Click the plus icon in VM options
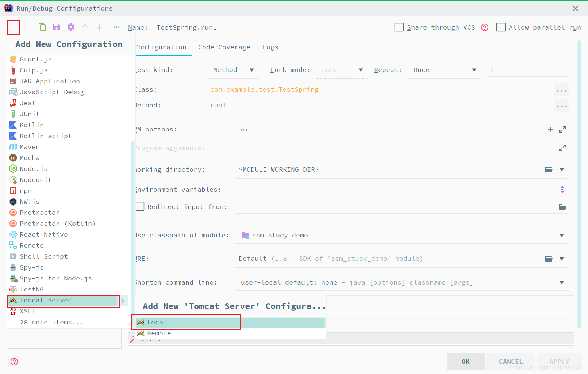 pos(550,129)
